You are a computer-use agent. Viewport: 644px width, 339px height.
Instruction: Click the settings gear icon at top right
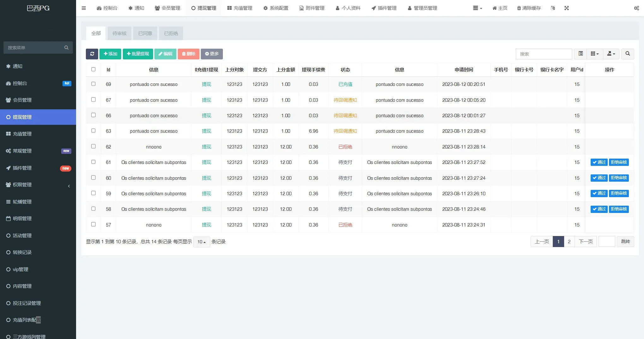(x=636, y=8)
